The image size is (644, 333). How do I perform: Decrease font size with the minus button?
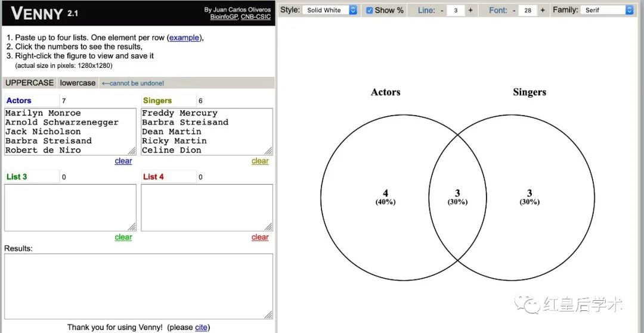click(x=514, y=10)
